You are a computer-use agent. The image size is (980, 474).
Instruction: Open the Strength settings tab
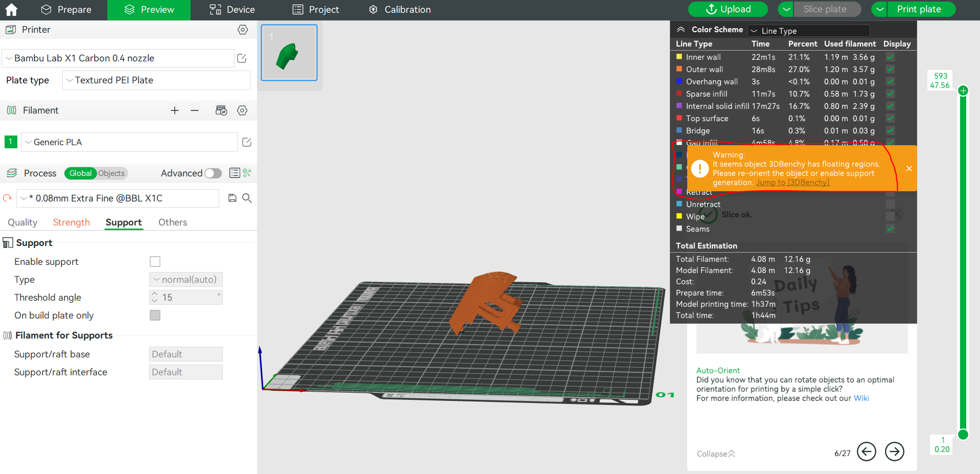tap(71, 222)
